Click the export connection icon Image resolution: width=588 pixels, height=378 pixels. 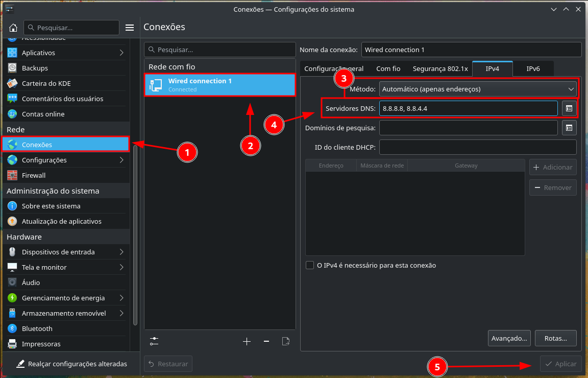point(285,341)
